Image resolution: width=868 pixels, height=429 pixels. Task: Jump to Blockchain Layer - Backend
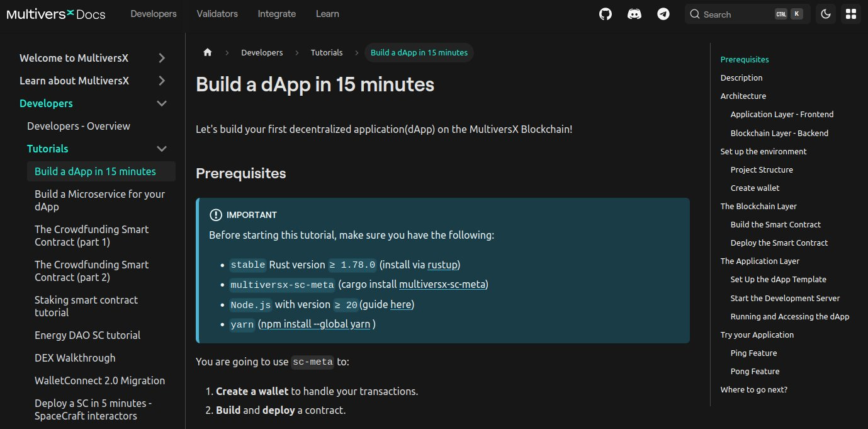[779, 133]
